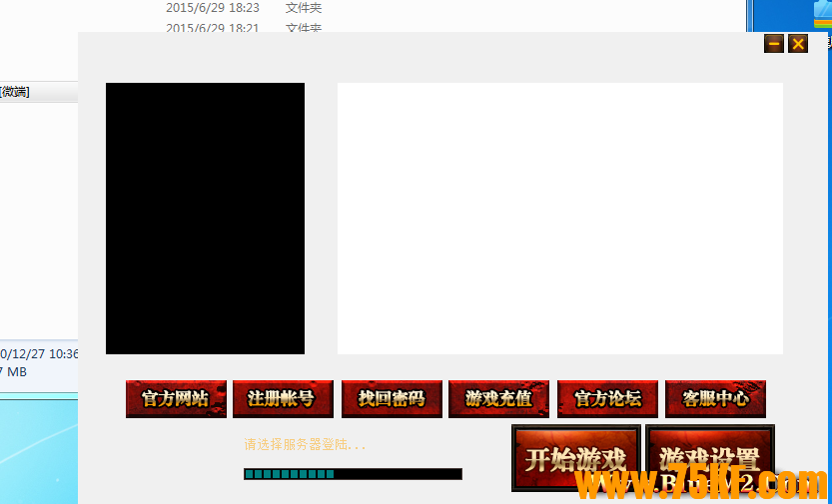Open 游戏设置 game settings

coord(710,458)
